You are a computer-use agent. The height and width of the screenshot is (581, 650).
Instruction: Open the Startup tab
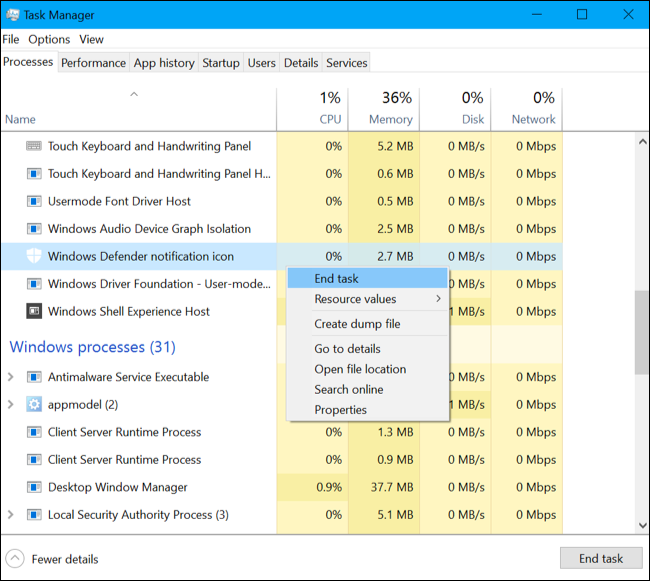(x=220, y=62)
